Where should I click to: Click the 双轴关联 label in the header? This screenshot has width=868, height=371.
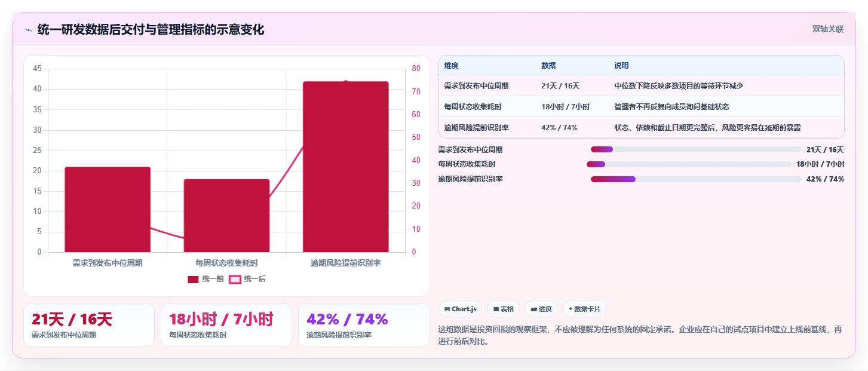tap(827, 29)
